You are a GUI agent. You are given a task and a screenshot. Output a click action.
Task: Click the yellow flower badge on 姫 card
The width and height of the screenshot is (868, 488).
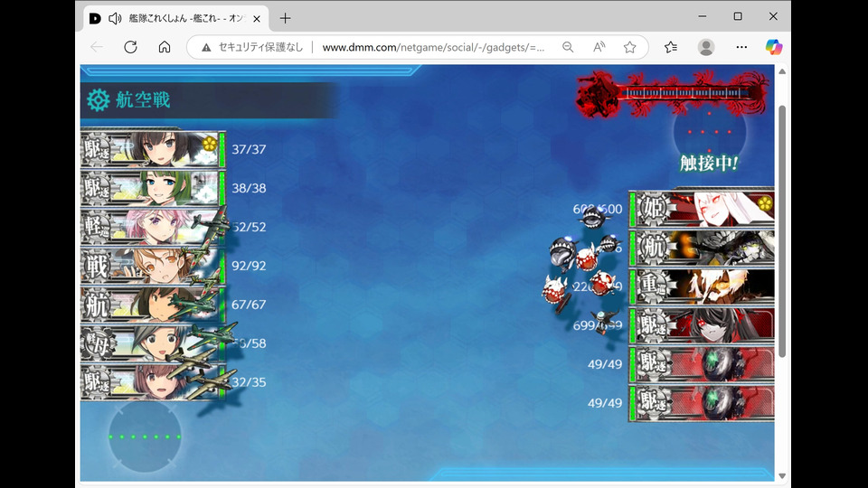coord(765,203)
